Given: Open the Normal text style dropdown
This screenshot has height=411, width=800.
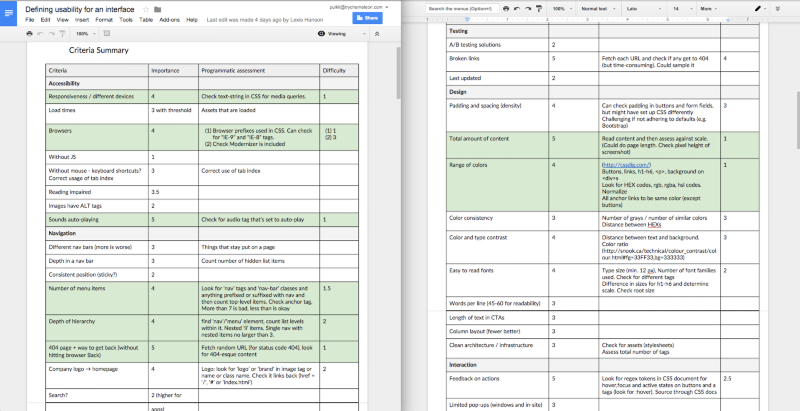Looking at the screenshot, I should pyautogui.click(x=598, y=9).
